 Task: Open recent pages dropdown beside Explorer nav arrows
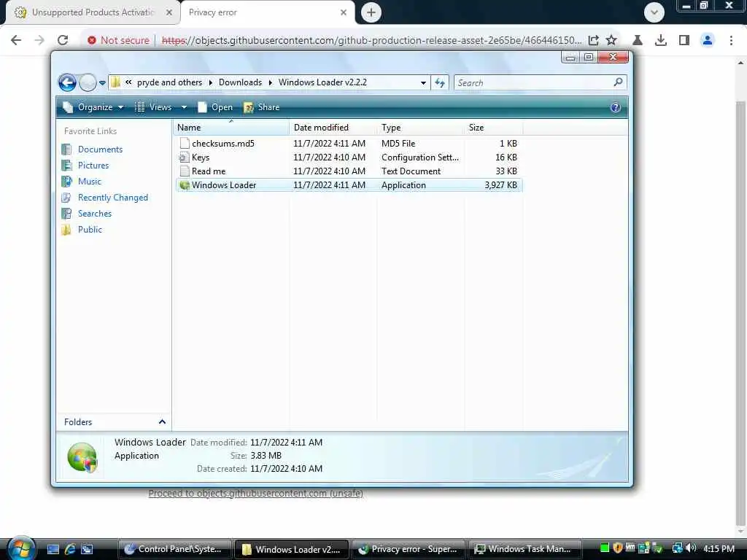tap(102, 83)
